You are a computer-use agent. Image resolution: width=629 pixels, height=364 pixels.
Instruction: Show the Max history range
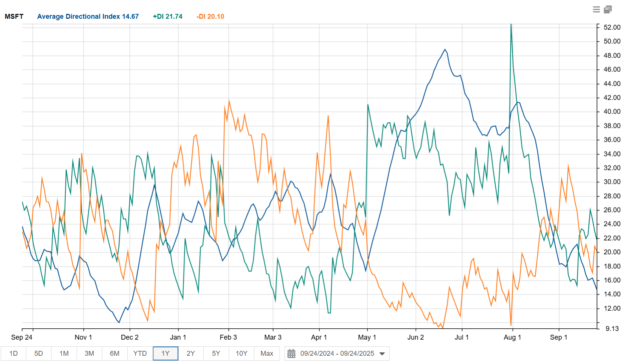[x=267, y=353]
